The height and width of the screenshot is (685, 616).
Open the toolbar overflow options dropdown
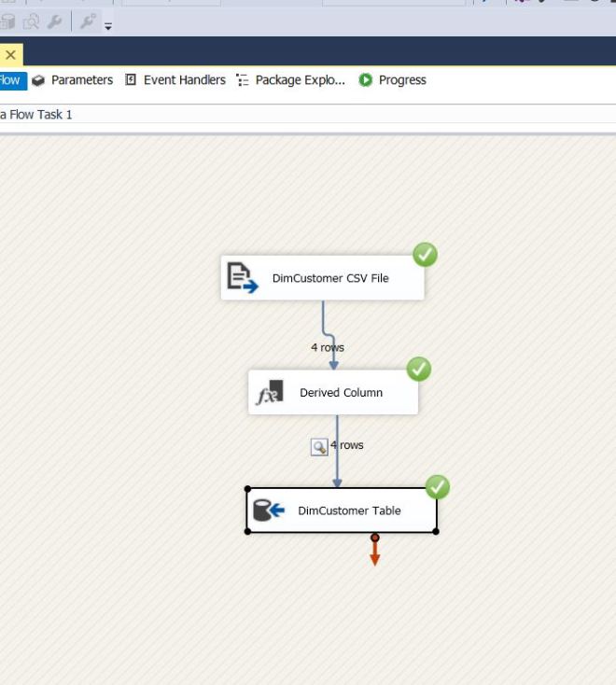tap(107, 27)
